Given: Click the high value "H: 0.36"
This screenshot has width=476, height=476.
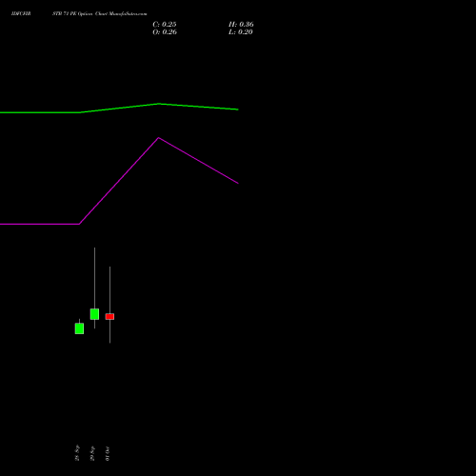Looking at the screenshot, I should point(241,25).
